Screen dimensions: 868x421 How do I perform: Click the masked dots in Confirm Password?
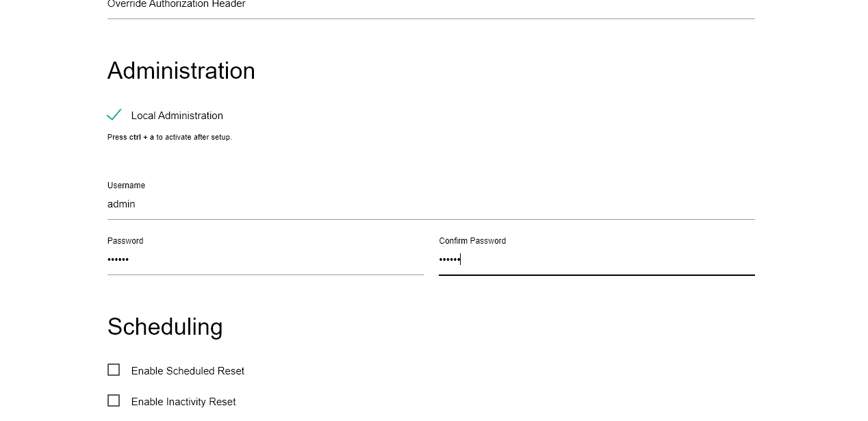coord(449,259)
